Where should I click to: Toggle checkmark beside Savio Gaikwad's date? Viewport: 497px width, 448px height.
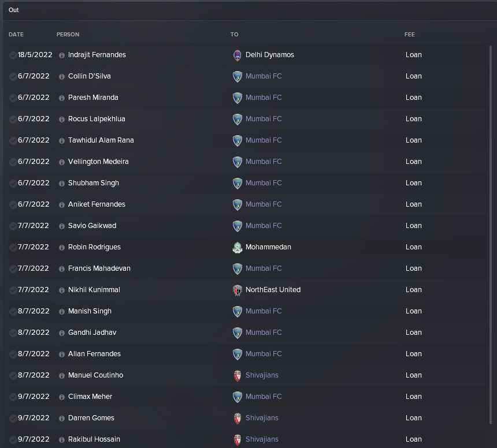13,226
